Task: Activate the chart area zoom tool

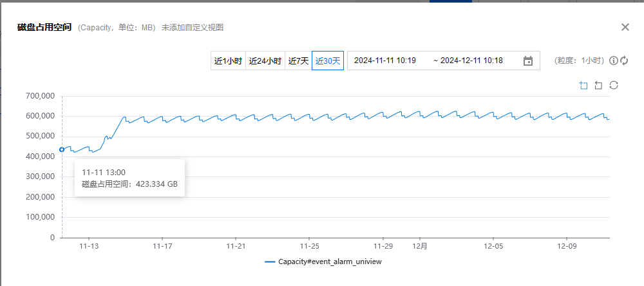Action: click(x=583, y=86)
